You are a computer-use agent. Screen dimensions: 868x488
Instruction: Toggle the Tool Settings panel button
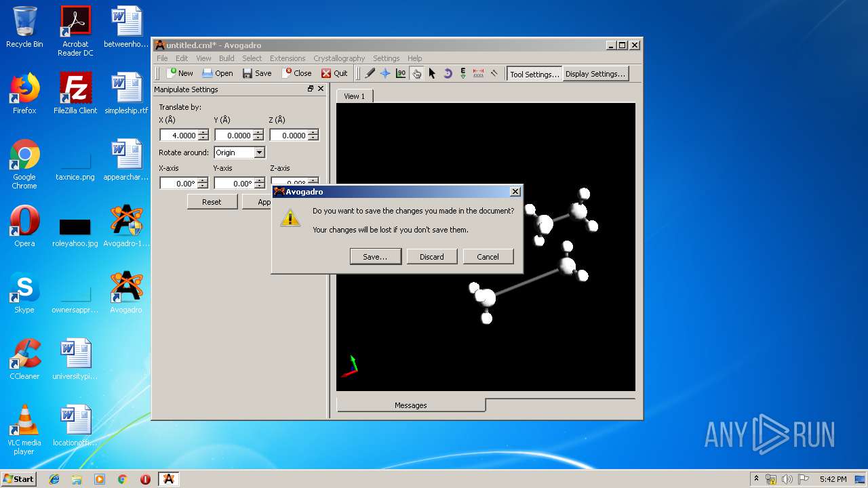[x=534, y=74]
